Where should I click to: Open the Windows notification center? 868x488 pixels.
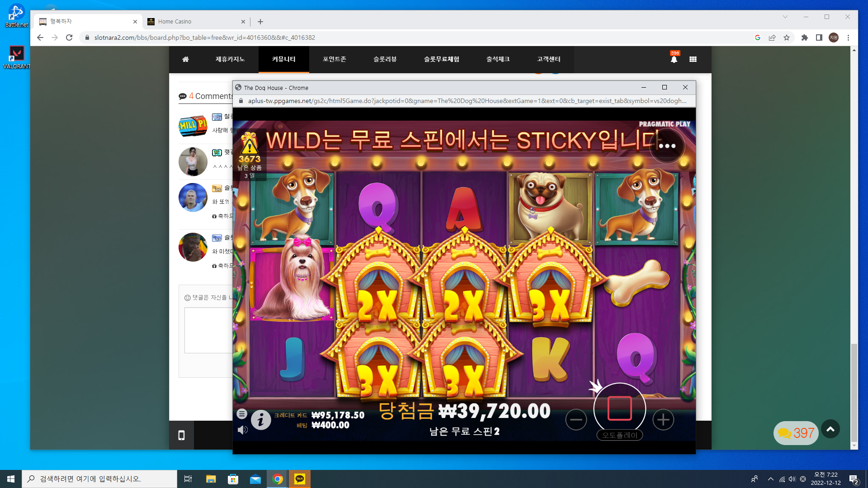click(854, 479)
